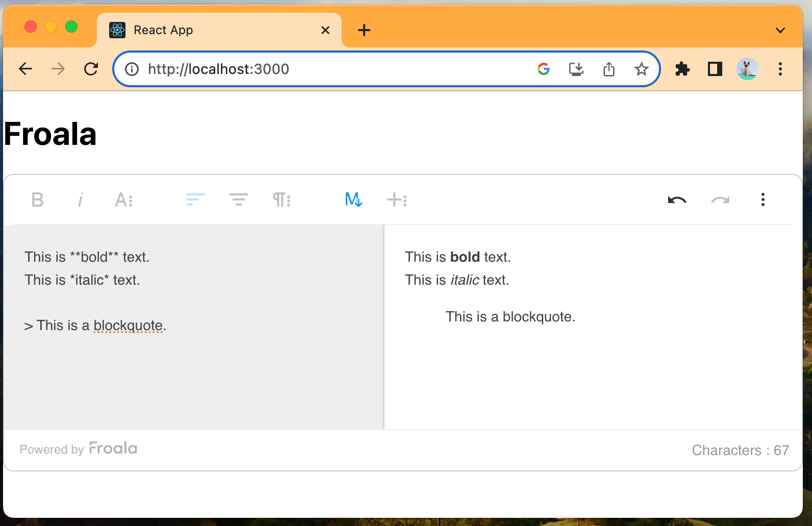Open Chrome three-dot menu
The height and width of the screenshot is (526, 812).
[x=780, y=69]
